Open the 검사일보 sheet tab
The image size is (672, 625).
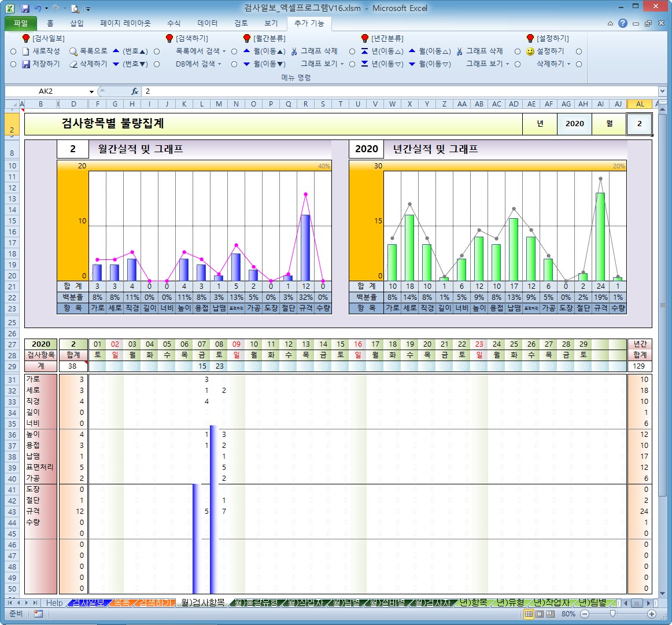click(88, 602)
